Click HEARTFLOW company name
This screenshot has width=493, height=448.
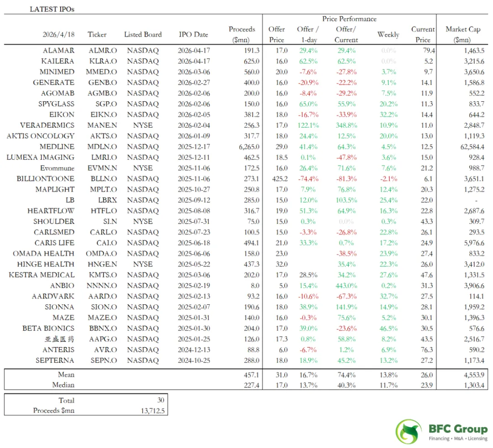pos(51,211)
